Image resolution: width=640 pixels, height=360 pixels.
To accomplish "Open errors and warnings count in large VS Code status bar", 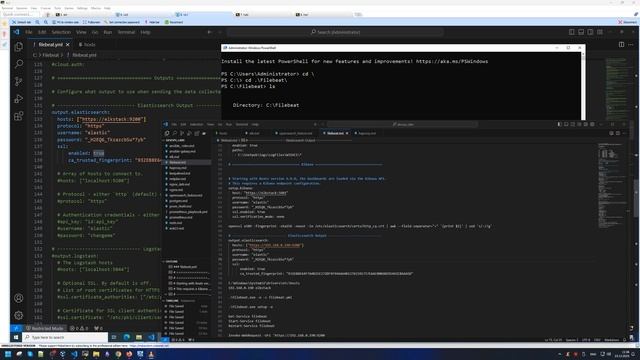I will point(79,328).
